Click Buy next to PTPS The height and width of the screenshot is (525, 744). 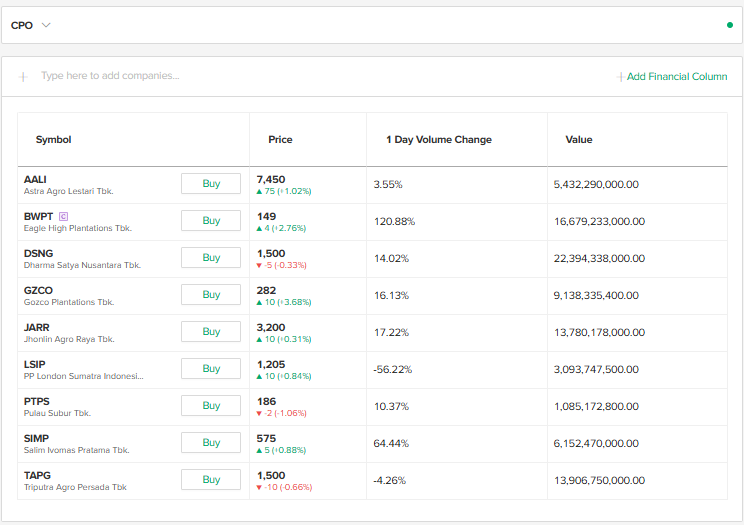(211, 406)
